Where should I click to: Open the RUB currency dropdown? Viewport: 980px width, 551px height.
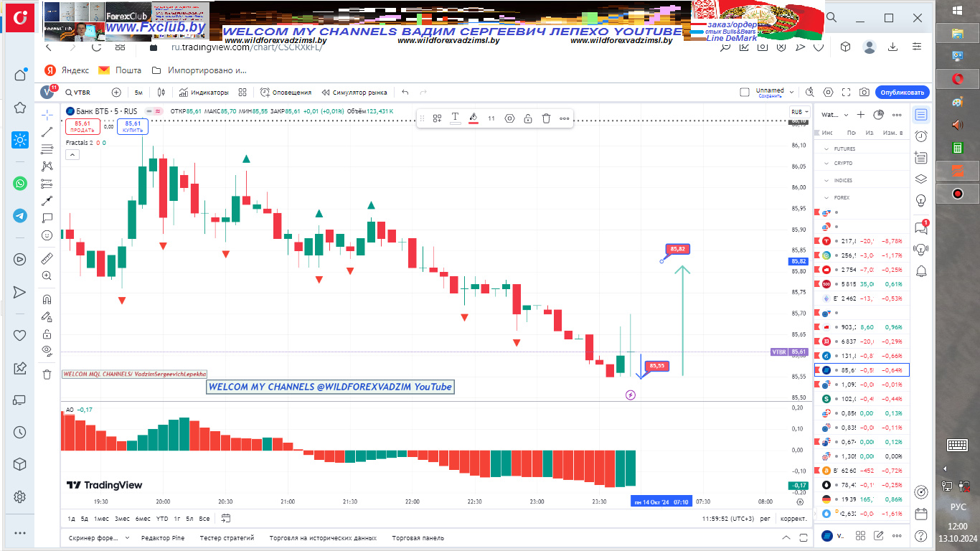(x=800, y=112)
